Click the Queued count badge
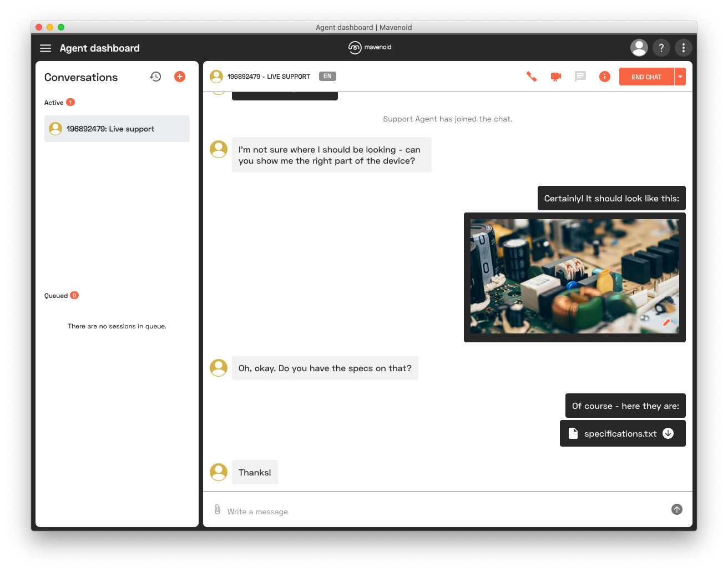 tap(74, 295)
